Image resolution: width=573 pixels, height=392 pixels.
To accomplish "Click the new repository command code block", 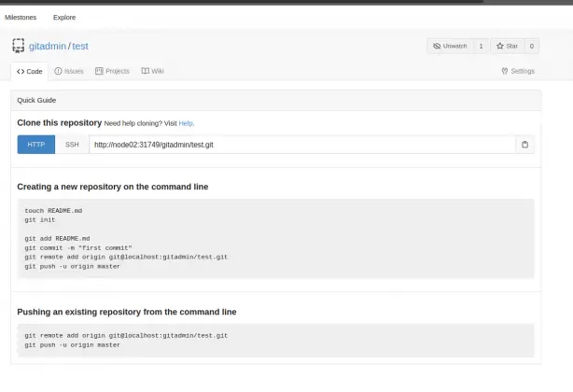I will [275, 238].
